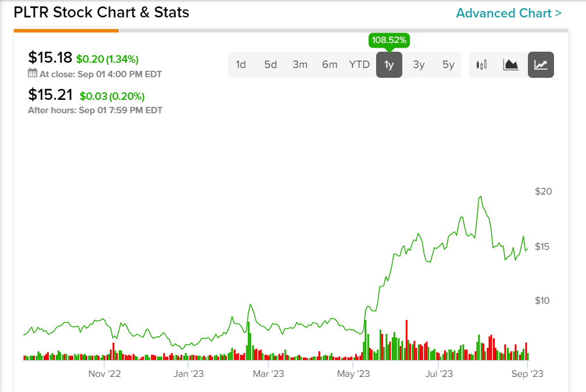The height and width of the screenshot is (392, 586).
Task: Switch to candlestick chart view
Action: point(481,65)
